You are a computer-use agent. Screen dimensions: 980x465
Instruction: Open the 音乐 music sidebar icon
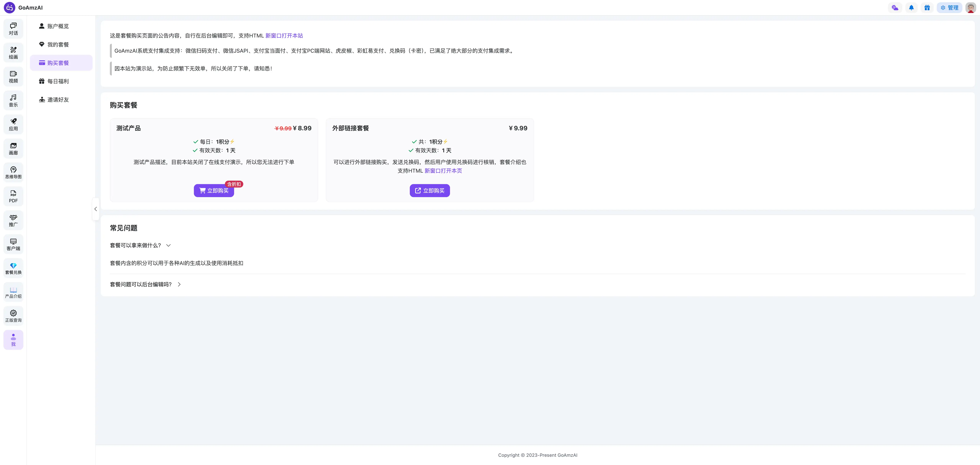click(x=13, y=101)
